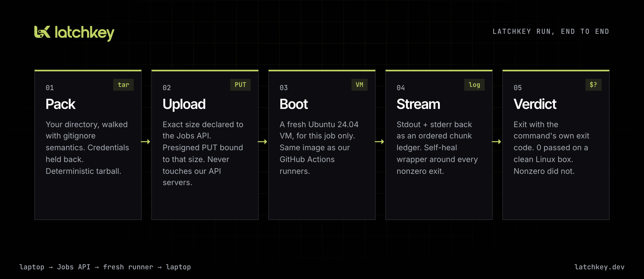Click the 'Pack' card title
The width and height of the screenshot is (644, 279).
click(60, 104)
